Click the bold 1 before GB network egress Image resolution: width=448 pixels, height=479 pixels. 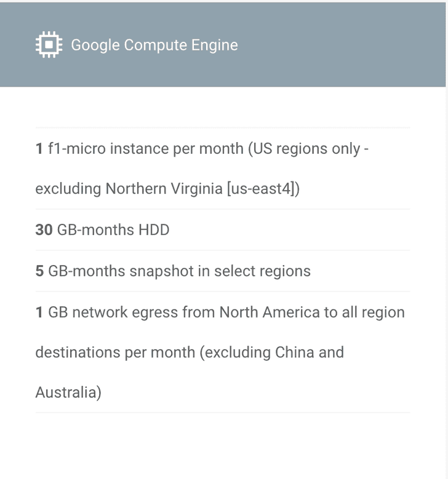pyautogui.click(x=39, y=312)
